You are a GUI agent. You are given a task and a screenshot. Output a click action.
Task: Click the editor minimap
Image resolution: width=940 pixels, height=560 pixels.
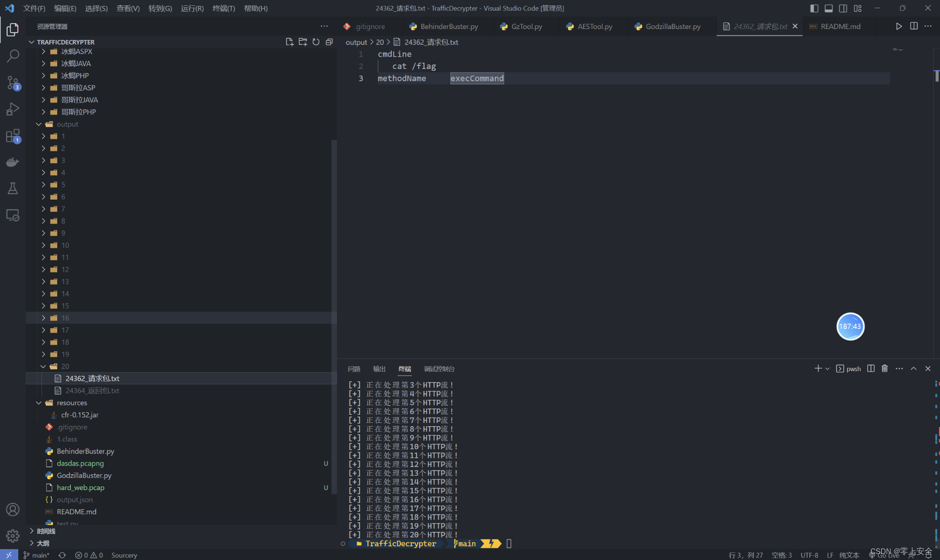tap(897, 50)
